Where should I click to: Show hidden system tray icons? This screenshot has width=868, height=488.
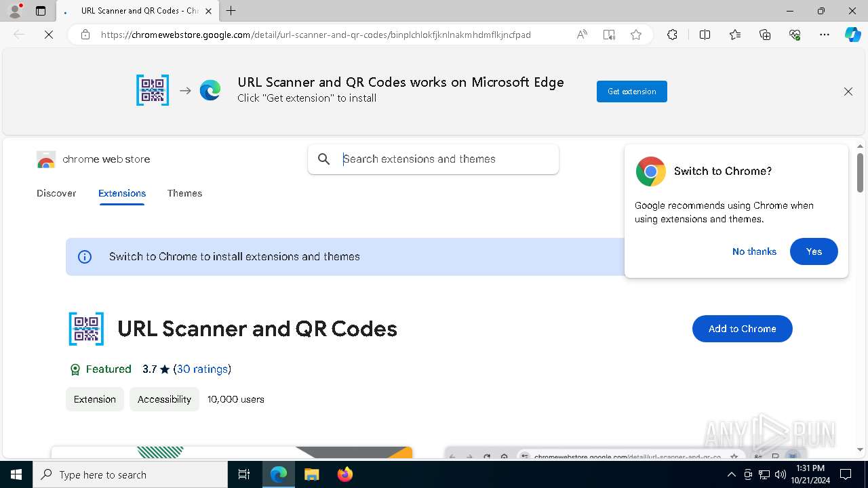(731, 474)
